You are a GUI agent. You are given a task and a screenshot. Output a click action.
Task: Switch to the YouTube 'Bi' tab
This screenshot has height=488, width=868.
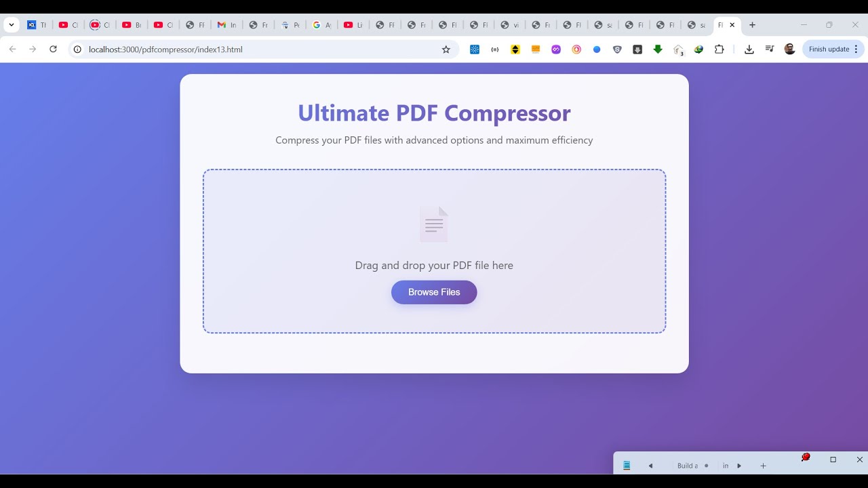(x=132, y=25)
